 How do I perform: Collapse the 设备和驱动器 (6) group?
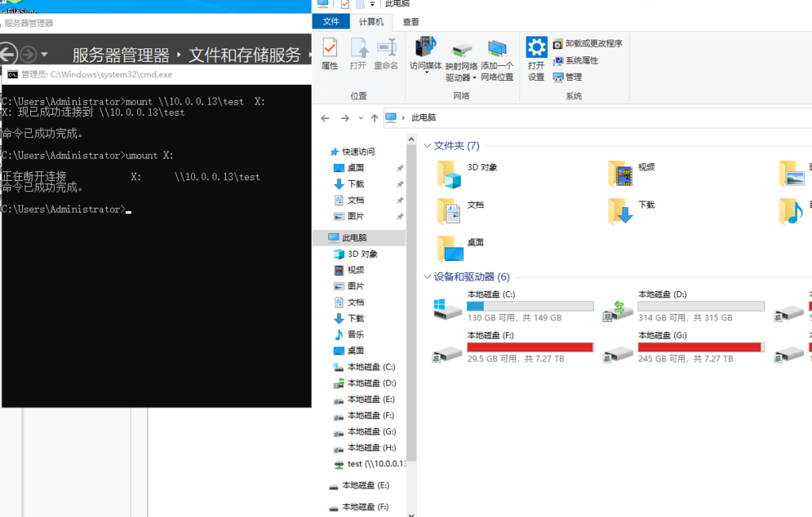pos(427,277)
